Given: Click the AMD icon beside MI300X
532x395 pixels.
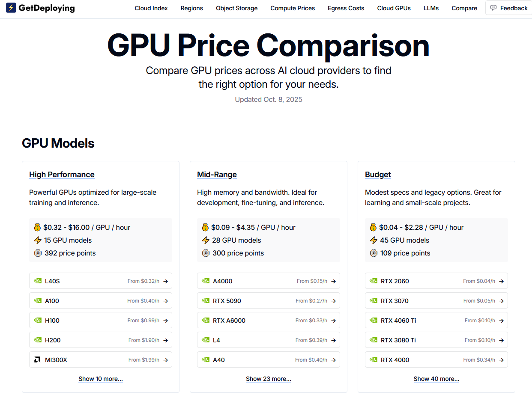Looking at the screenshot, I should pyautogui.click(x=38, y=360).
